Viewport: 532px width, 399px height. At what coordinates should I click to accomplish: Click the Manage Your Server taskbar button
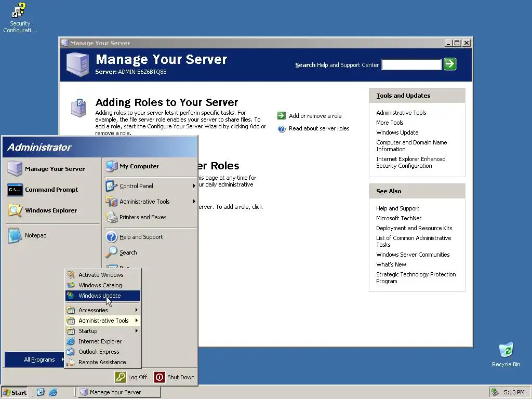coord(119,392)
